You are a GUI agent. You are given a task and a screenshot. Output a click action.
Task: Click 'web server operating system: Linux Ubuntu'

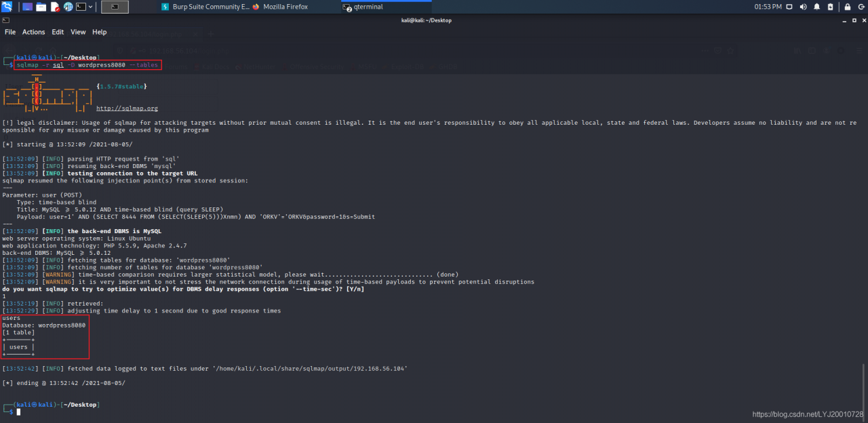pos(77,239)
